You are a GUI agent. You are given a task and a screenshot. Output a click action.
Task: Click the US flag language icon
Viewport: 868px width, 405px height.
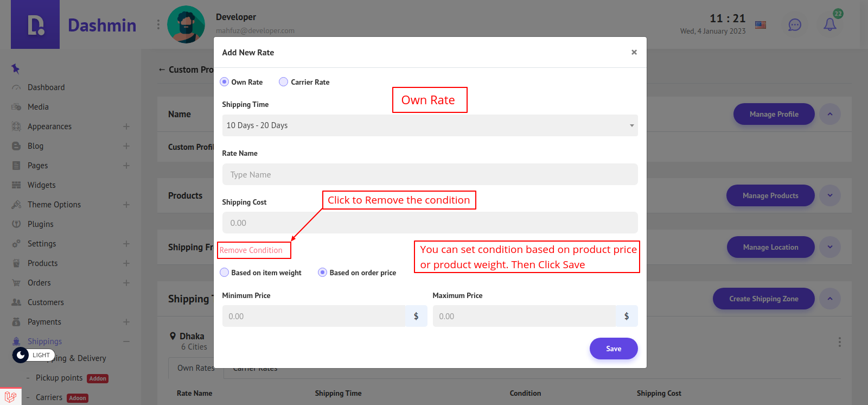(761, 25)
